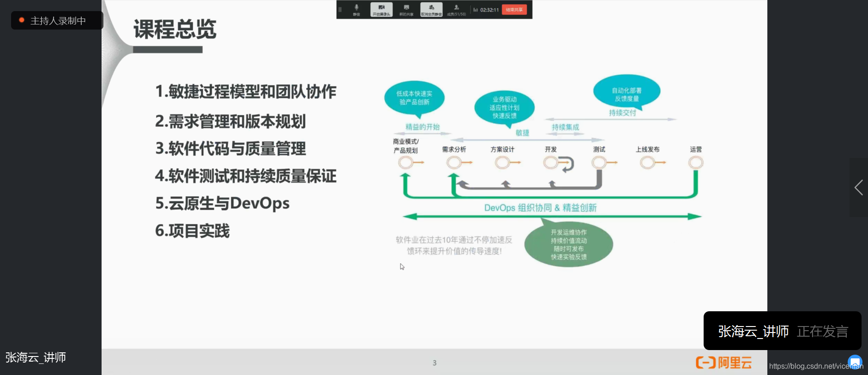The image size is (868, 375).
Task: Click the 张海云_讲师 正在发言 speaker badge
Action: [x=783, y=331]
